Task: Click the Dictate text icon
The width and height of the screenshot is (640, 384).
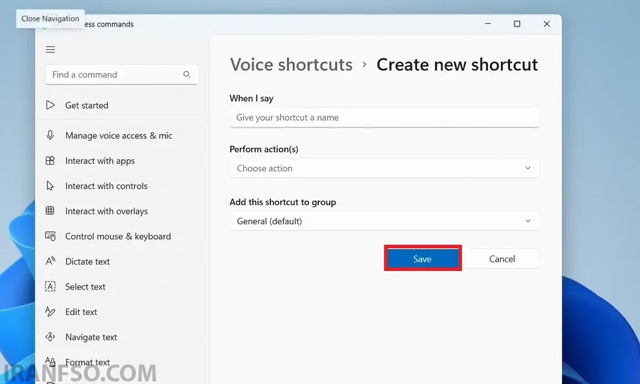Action: coord(50,261)
